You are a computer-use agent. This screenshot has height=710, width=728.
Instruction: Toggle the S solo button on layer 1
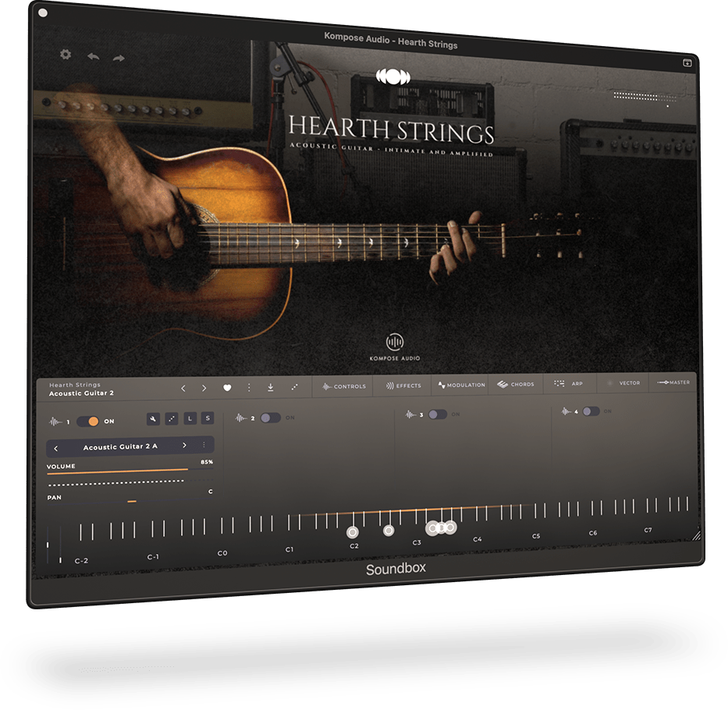click(208, 418)
